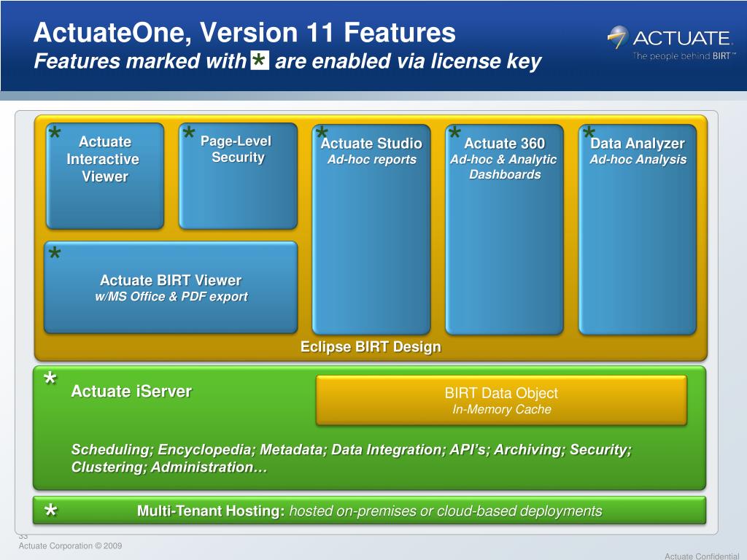The image size is (747, 560).
Task: Click the asterisk icon in the subtitle
Action: 260,61
